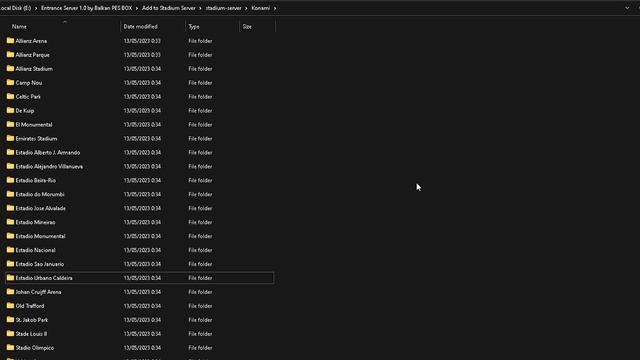
Task: Open address bar history dropdown arrow
Action: pyautogui.click(x=627, y=8)
